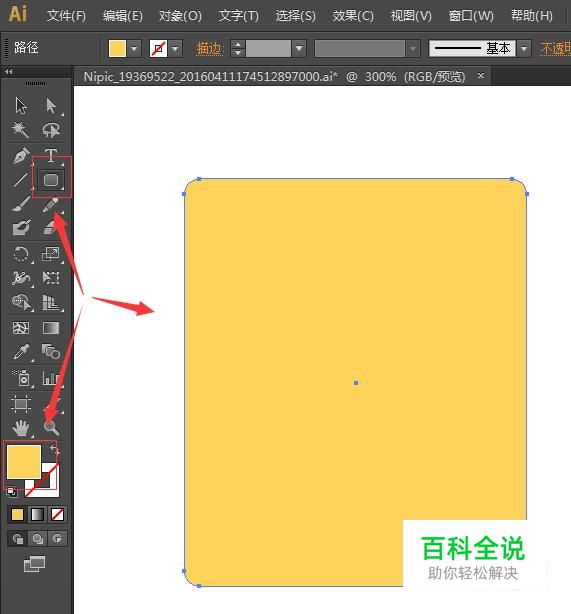Choose the Pencil tool
This screenshot has height=614, width=571.
click(x=51, y=204)
